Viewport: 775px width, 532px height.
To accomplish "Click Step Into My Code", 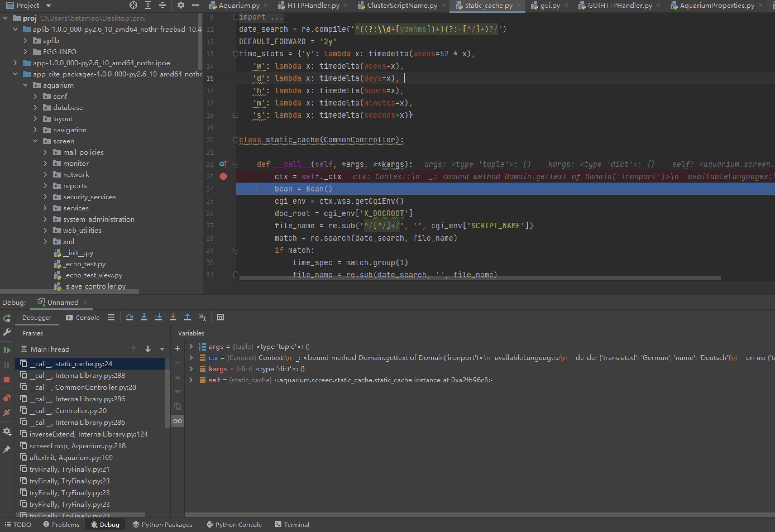I will click(158, 317).
